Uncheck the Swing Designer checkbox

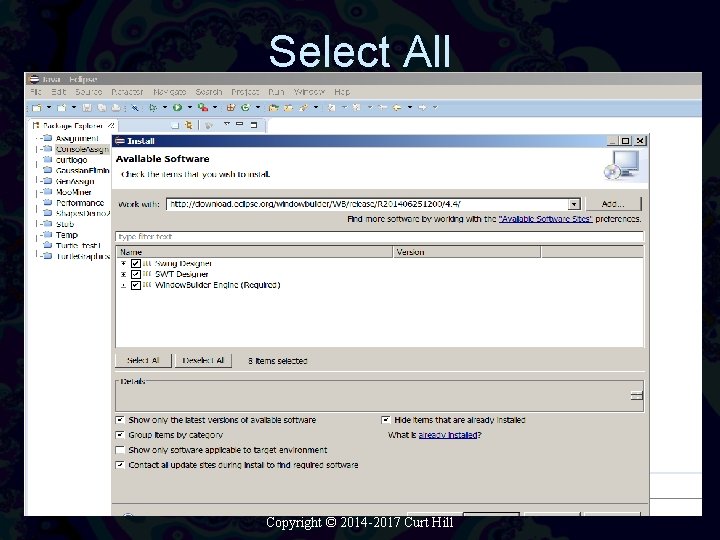(x=135, y=264)
